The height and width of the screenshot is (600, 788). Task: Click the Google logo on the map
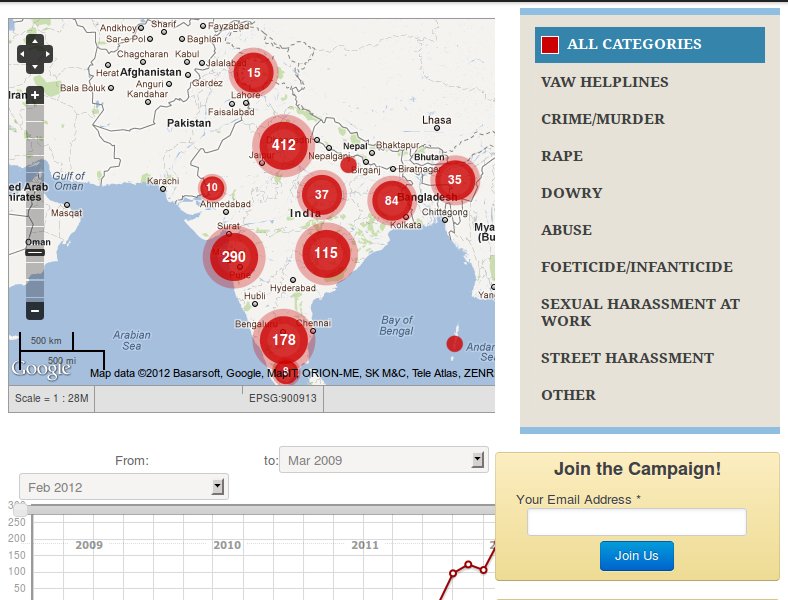(41, 369)
